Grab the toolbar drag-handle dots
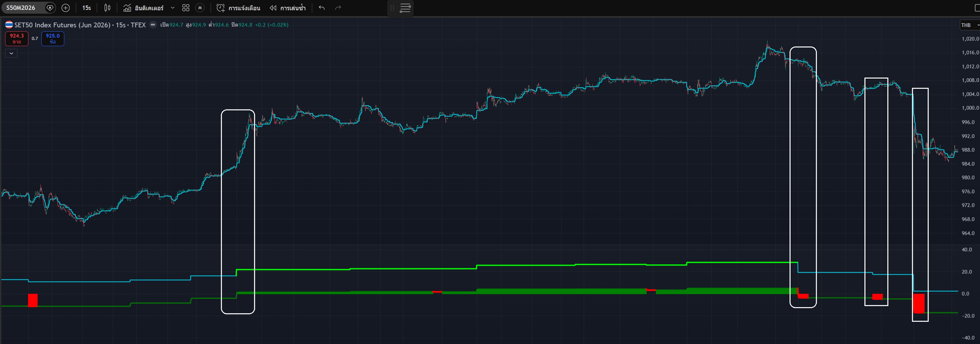This screenshot has width=980, height=344. pyautogui.click(x=392, y=8)
